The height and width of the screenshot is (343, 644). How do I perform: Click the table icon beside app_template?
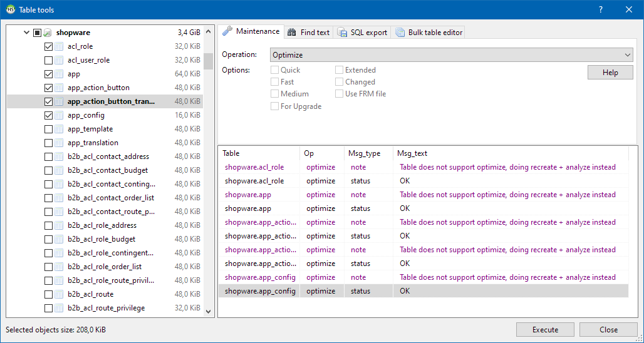point(59,129)
